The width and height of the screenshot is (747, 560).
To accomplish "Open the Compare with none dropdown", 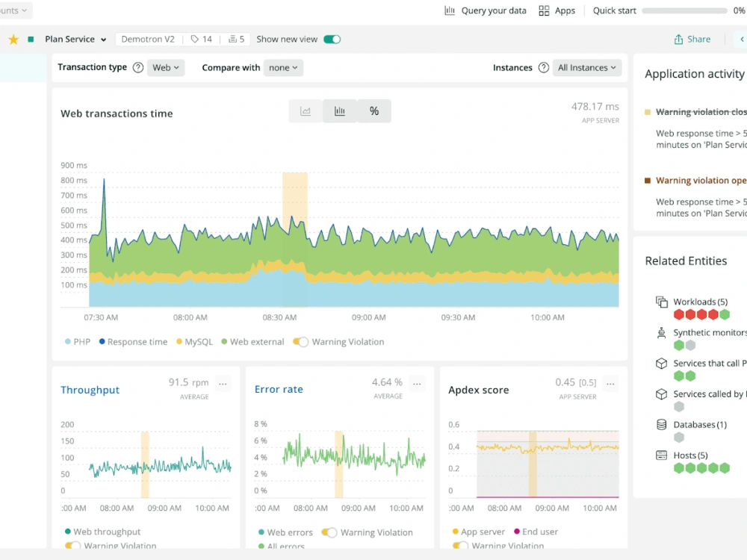I will pyautogui.click(x=283, y=68).
